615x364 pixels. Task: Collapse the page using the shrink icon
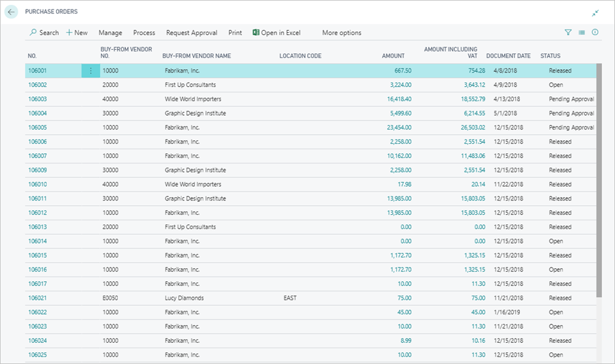pos(595,13)
